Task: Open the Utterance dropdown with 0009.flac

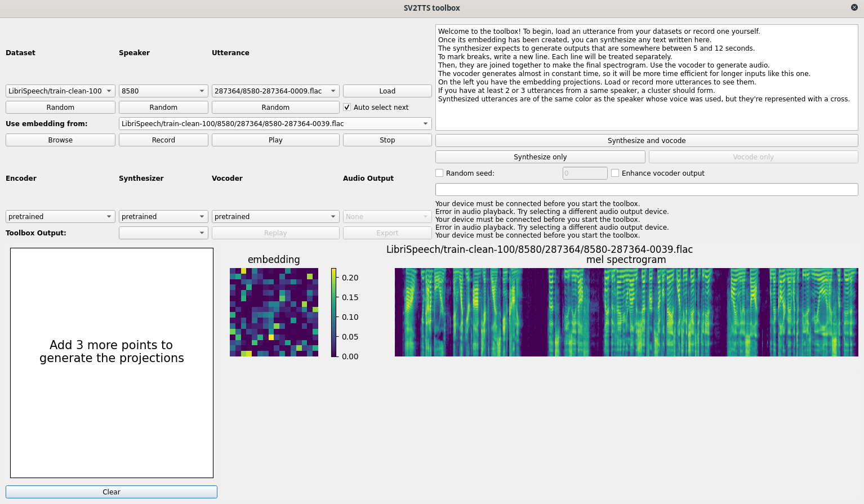Action: click(275, 91)
